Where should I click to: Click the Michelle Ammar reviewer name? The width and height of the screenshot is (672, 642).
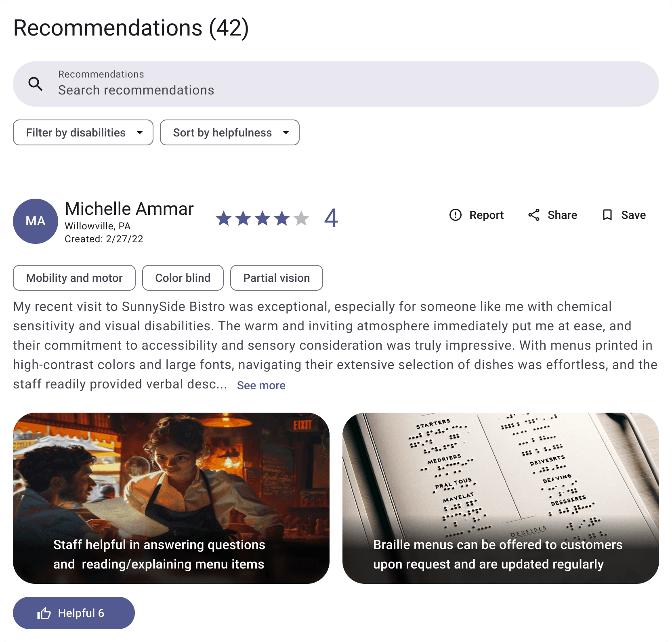coord(129,209)
